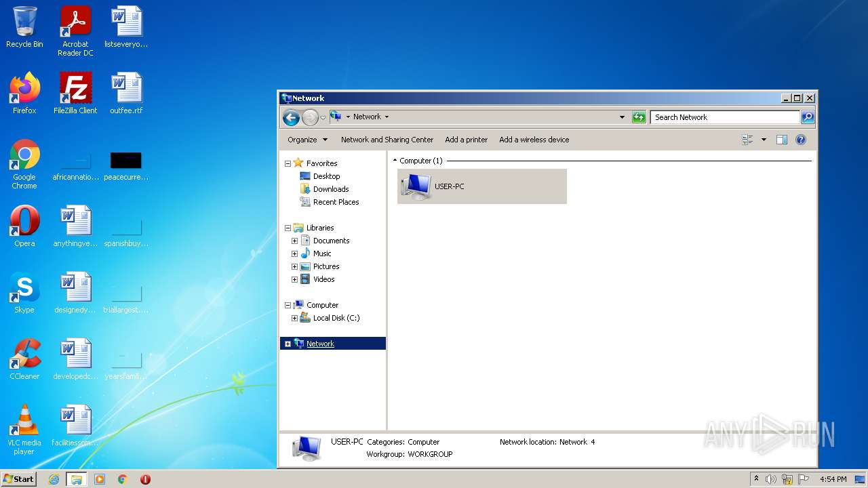The width and height of the screenshot is (868, 488).
Task: Open FileZilla Client shortcut
Action: (x=75, y=94)
